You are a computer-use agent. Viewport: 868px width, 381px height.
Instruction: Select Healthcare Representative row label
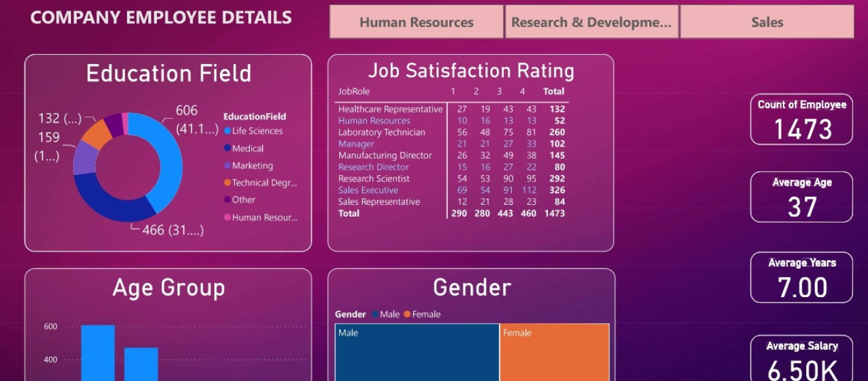390,109
